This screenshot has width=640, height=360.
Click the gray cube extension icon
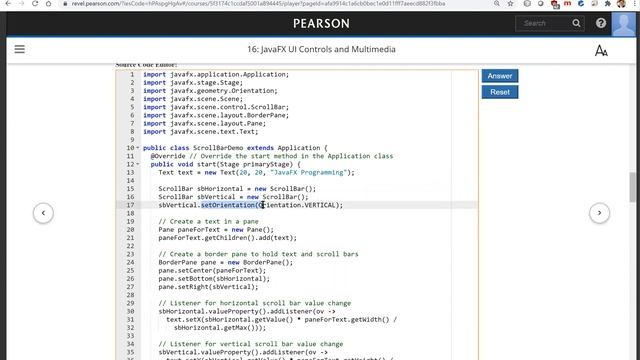tap(527, 4)
